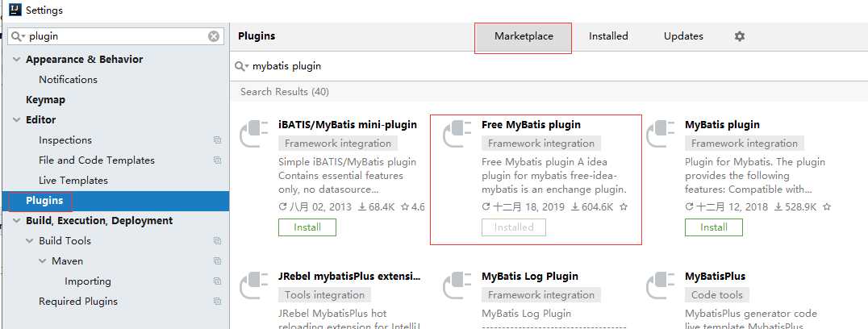
Task: Select Inspections under Editor
Action: tap(65, 140)
